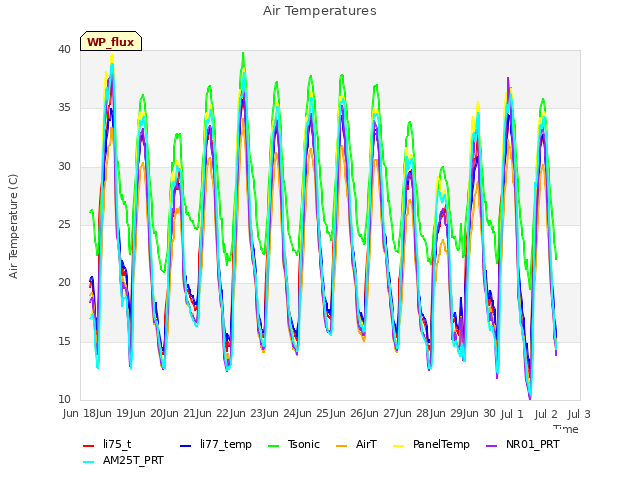Select the Tsonic legend label
Viewport: 640px width, 480px height.
(304, 444)
